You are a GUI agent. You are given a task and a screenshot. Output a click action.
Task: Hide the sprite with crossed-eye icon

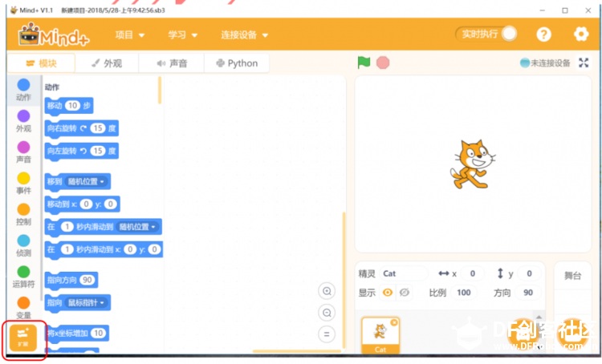(x=405, y=293)
